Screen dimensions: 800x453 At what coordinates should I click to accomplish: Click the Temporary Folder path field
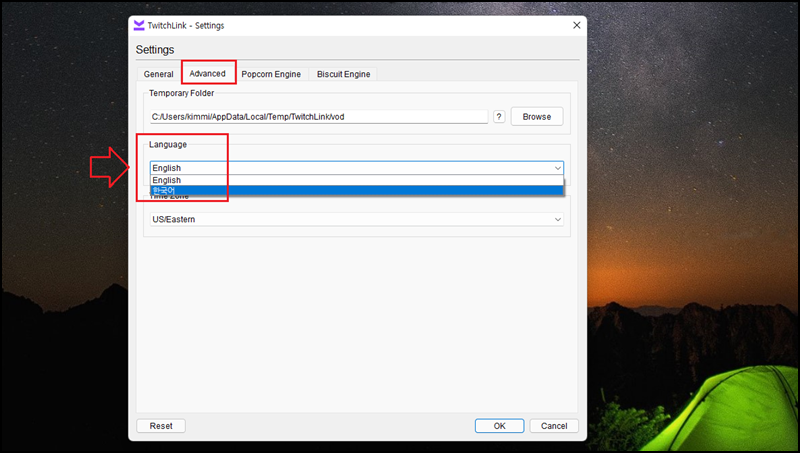319,117
